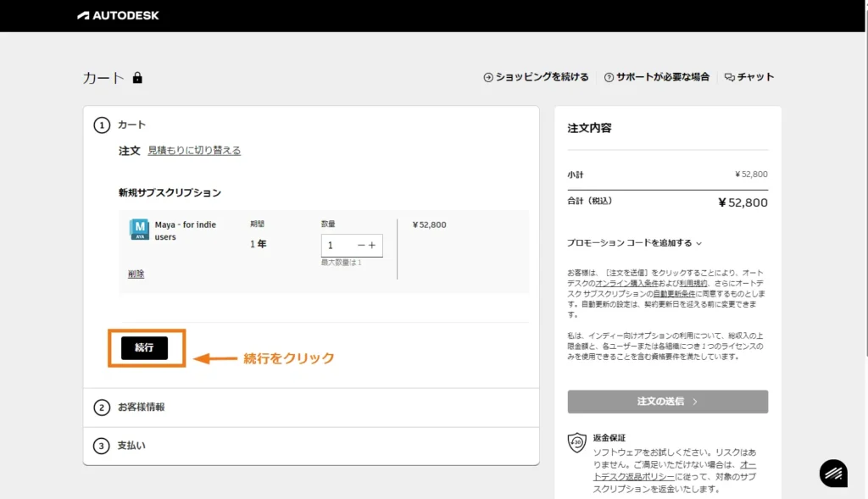Click the Maya product icon
Screen dimensions: 868x499
click(x=138, y=230)
